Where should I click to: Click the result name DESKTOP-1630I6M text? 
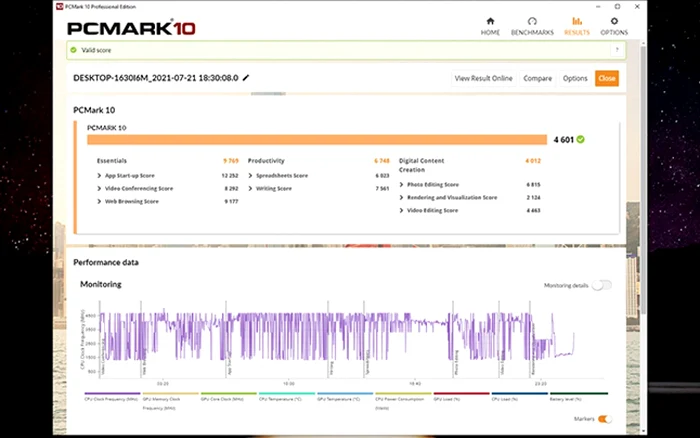(156, 78)
